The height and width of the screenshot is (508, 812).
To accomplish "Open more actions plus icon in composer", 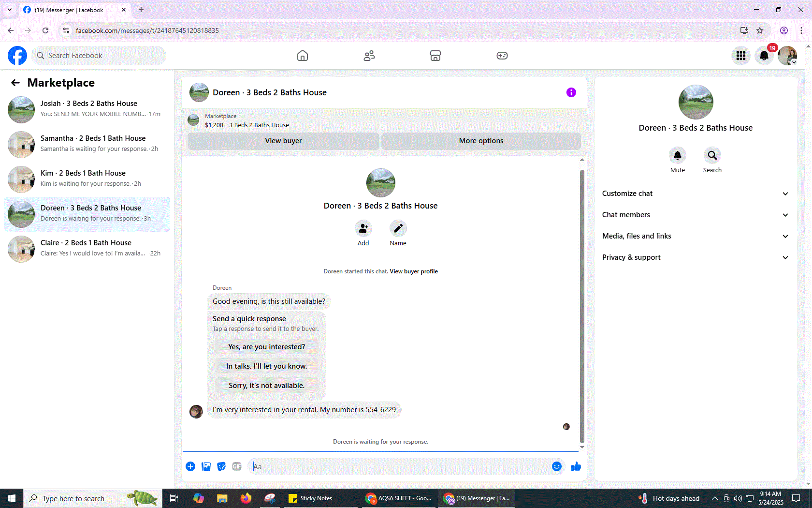I will 190,466.
